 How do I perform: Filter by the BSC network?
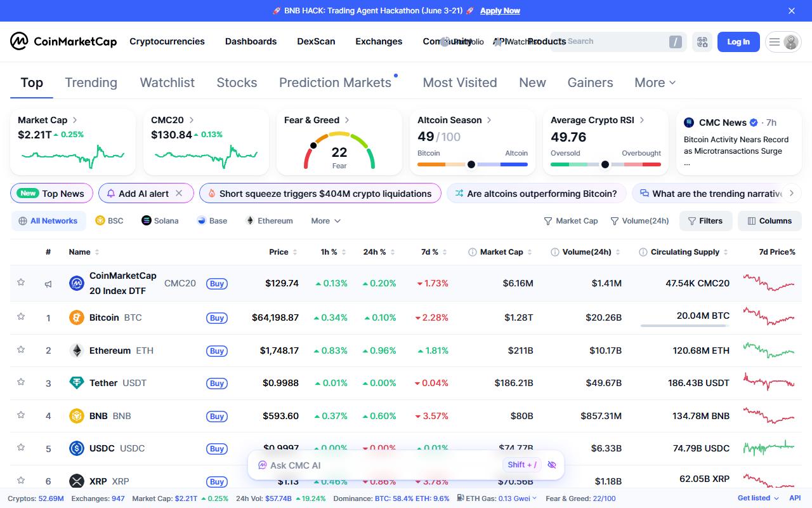pos(109,221)
